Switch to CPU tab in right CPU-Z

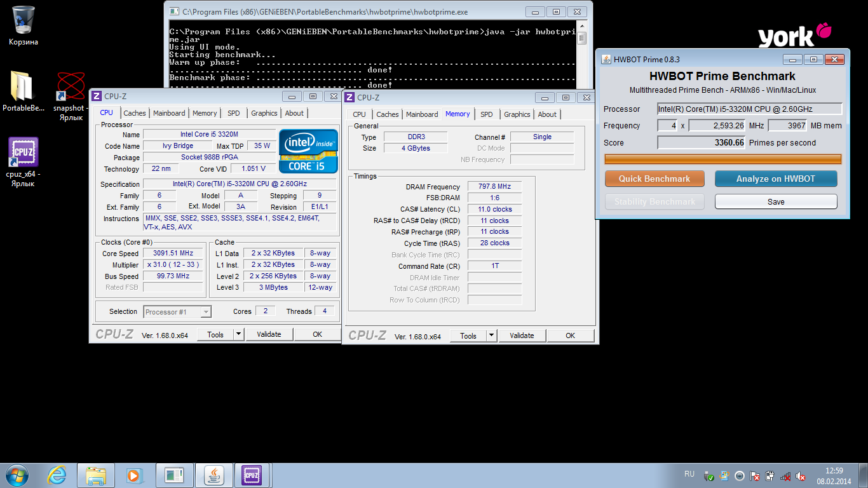pyautogui.click(x=359, y=114)
